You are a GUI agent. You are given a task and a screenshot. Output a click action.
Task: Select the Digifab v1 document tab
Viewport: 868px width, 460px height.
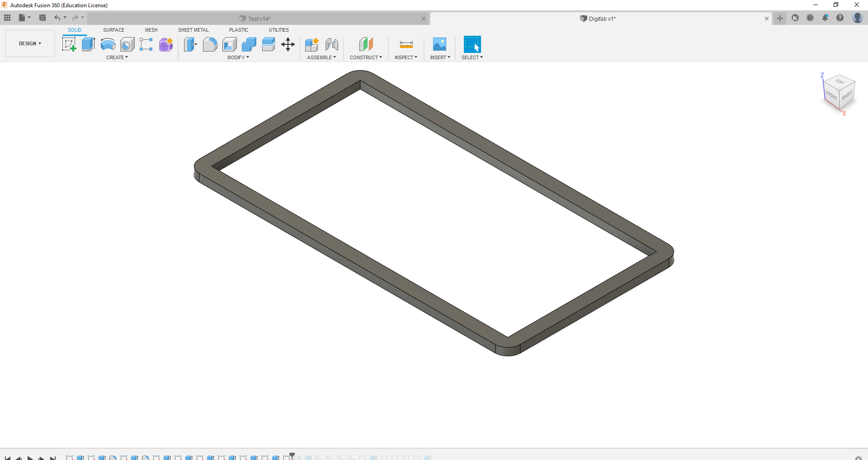(x=598, y=19)
